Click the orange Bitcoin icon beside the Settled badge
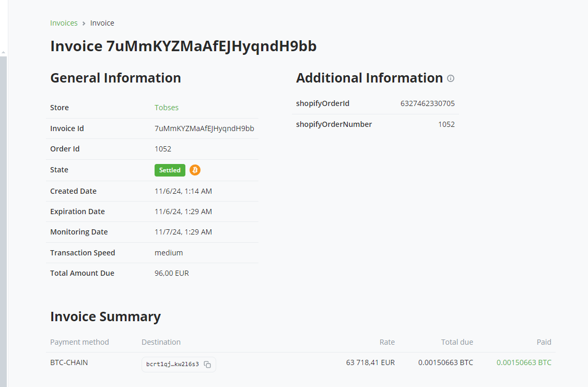Screen dimensions: 588x387 point(195,170)
